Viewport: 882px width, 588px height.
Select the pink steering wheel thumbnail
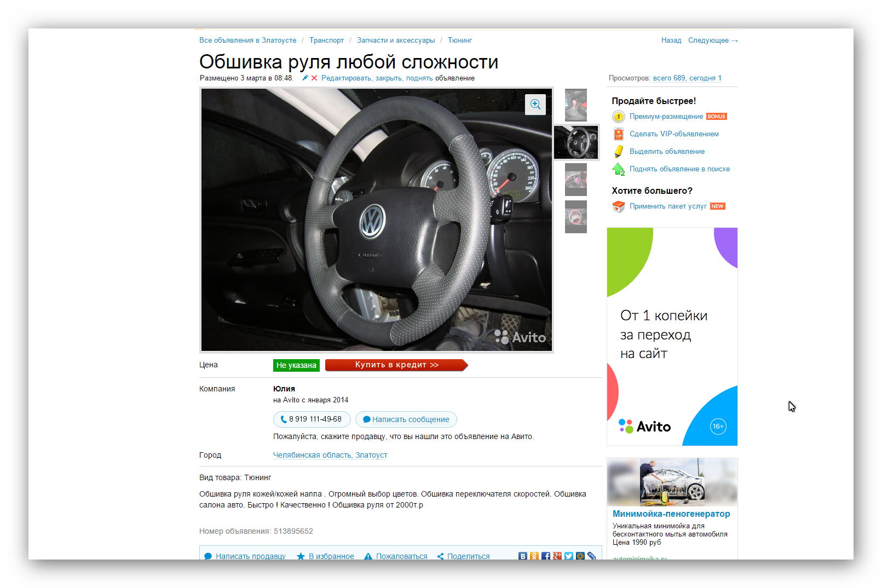[576, 180]
